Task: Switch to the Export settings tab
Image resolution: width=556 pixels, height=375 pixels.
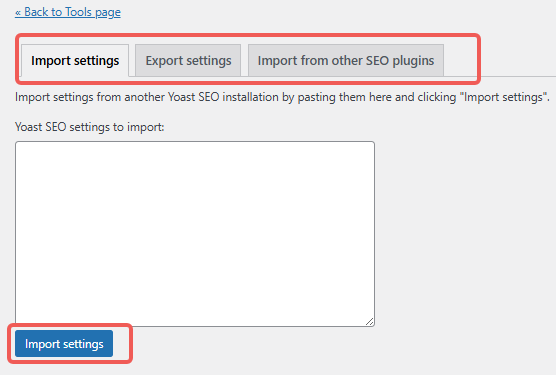Action: (x=188, y=61)
